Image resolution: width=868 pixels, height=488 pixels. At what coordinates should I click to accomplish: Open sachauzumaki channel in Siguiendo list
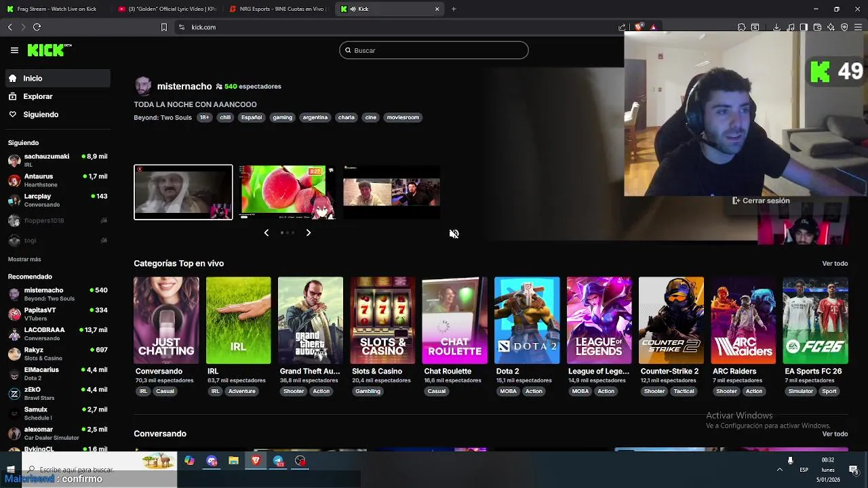coord(58,160)
